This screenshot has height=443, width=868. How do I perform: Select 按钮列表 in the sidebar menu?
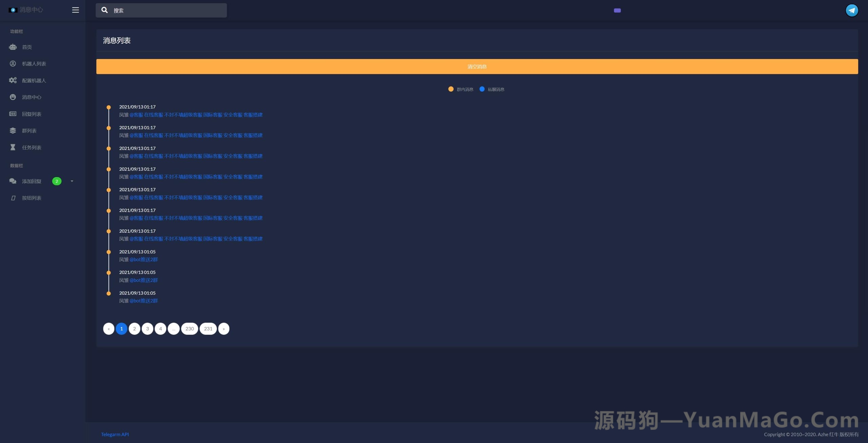point(32,198)
